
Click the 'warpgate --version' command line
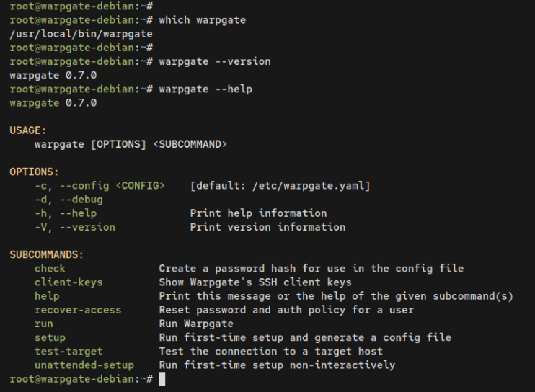pyautogui.click(x=214, y=61)
